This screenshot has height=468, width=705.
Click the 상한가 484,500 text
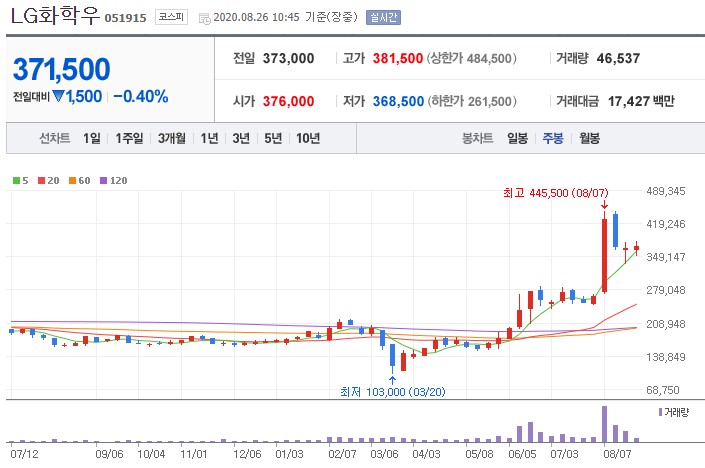(x=472, y=58)
